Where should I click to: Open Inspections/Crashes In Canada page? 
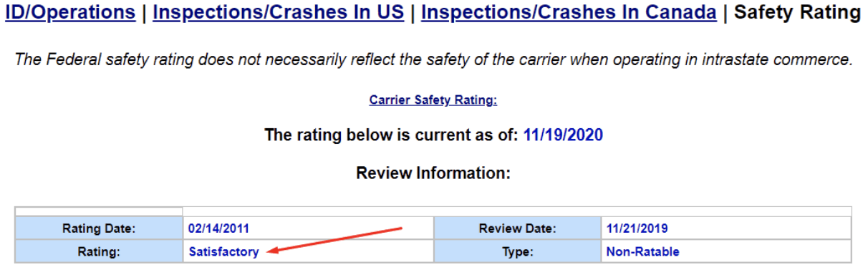pos(569,12)
